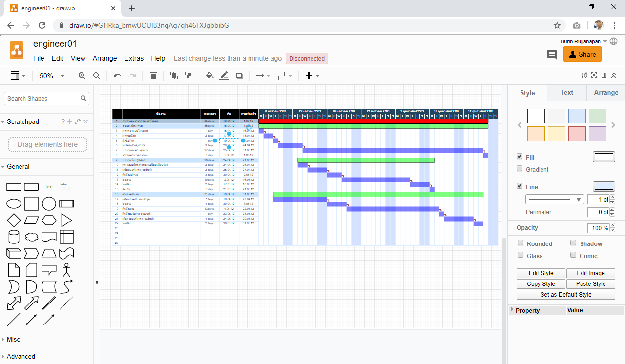
Task: Expand the Advanced shapes section
Action: 21,356
